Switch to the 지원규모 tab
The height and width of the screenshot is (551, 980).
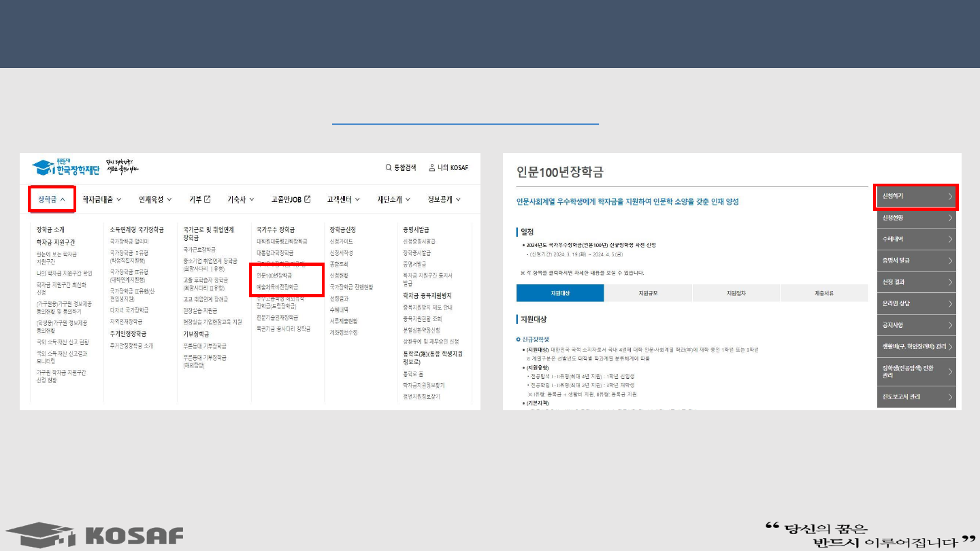pyautogui.click(x=648, y=293)
